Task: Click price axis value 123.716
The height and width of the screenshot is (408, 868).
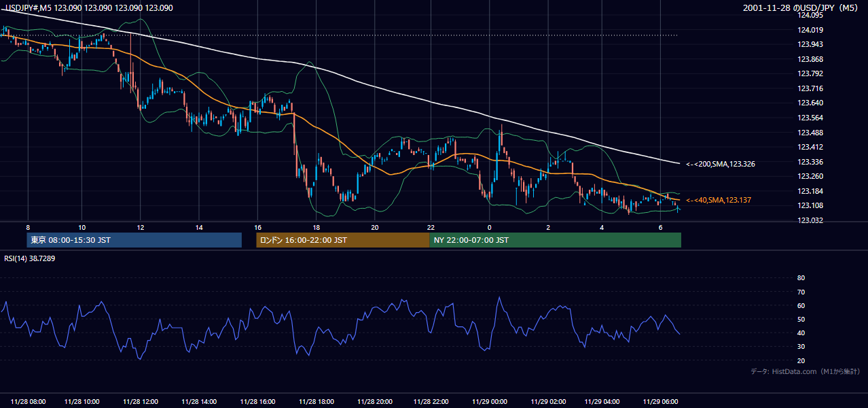Action: coord(811,88)
